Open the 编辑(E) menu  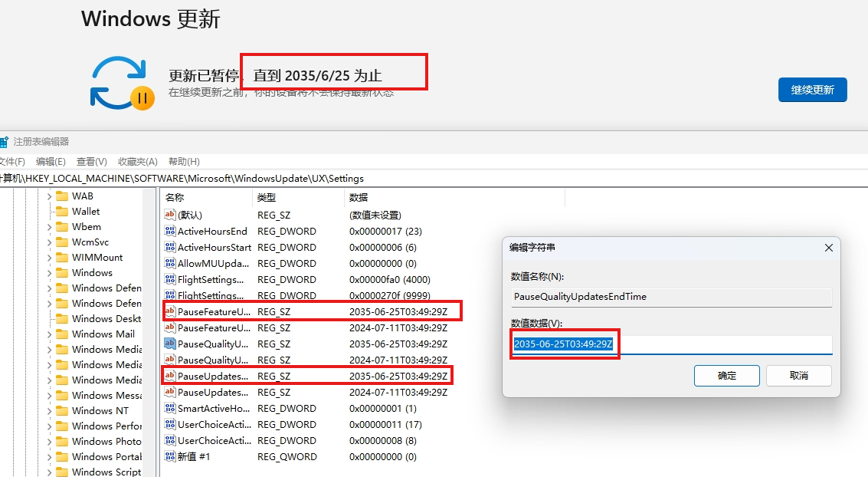point(51,162)
